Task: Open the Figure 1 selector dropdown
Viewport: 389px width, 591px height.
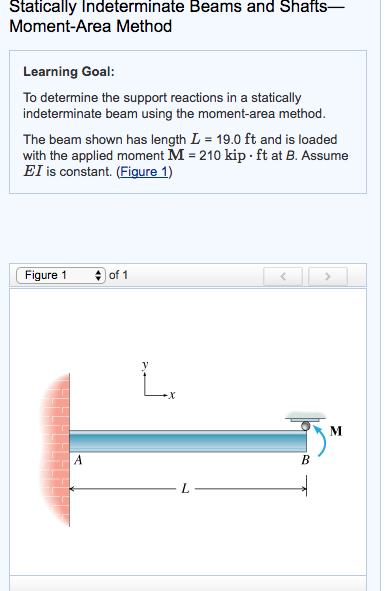Action: click(x=61, y=275)
